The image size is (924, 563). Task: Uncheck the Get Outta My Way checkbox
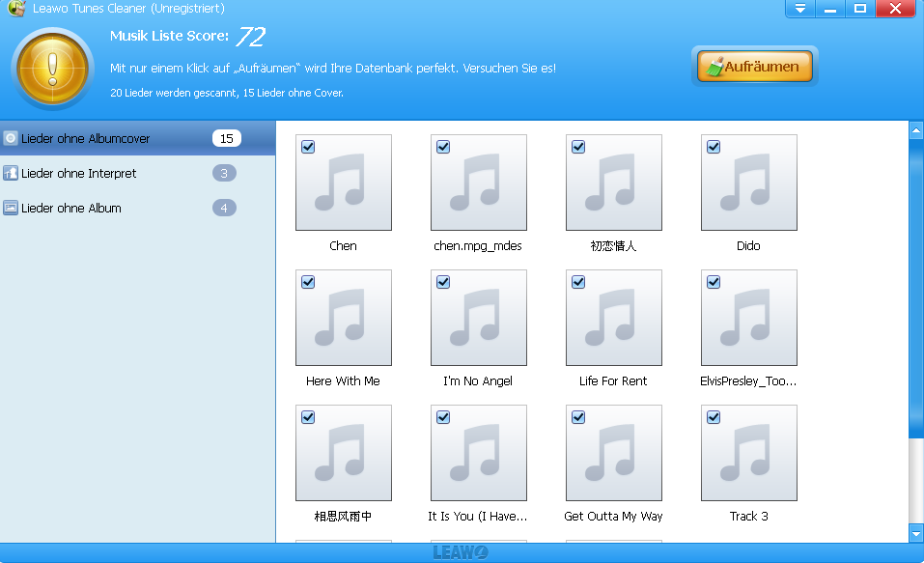coord(578,417)
